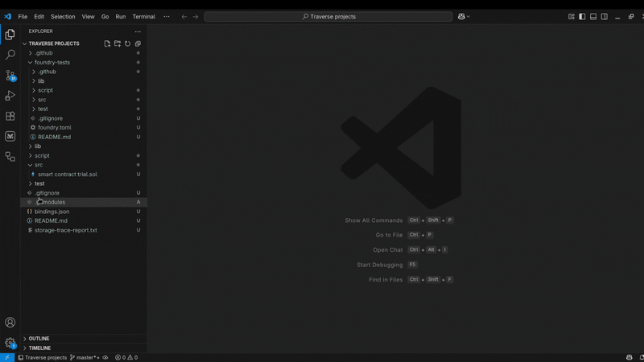Open the Go menu

105,16
